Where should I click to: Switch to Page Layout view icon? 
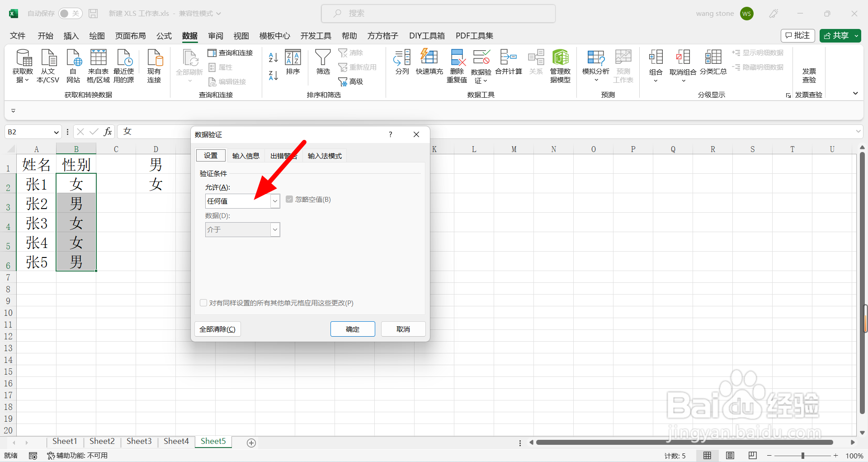pyautogui.click(x=730, y=456)
